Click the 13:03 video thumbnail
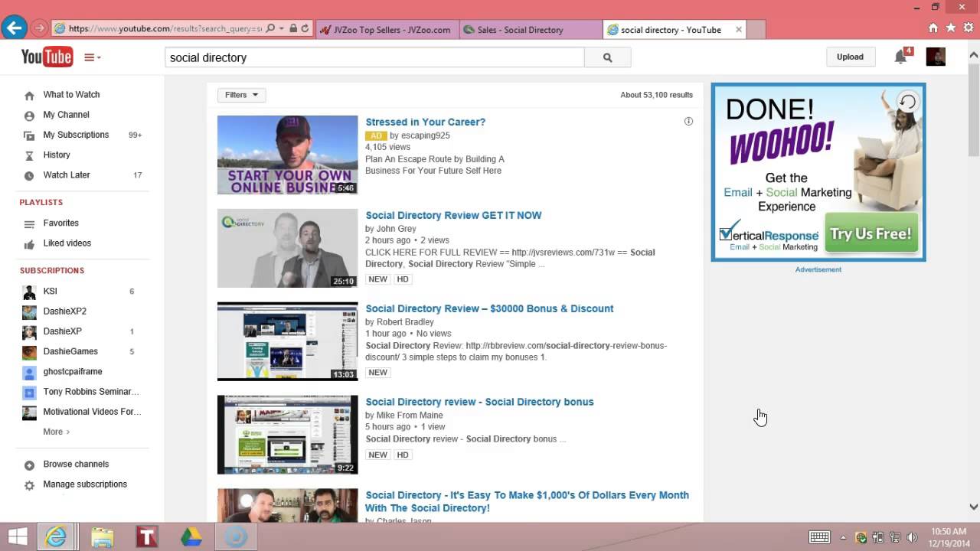Image resolution: width=980 pixels, height=551 pixels. click(287, 341)
